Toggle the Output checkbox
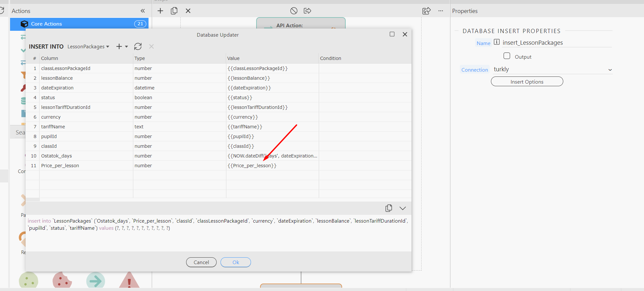This screenshot has width=644, height=291. tap(507, 56)
